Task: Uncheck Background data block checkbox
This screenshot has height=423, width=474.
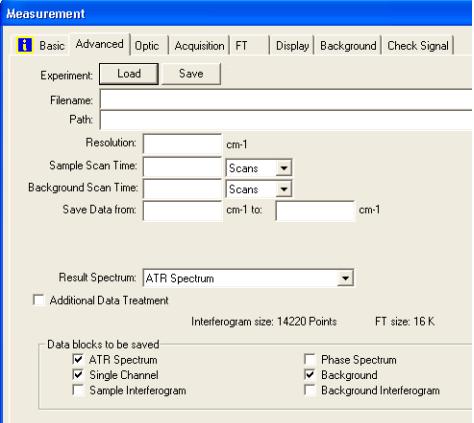Action: point(310,375)
